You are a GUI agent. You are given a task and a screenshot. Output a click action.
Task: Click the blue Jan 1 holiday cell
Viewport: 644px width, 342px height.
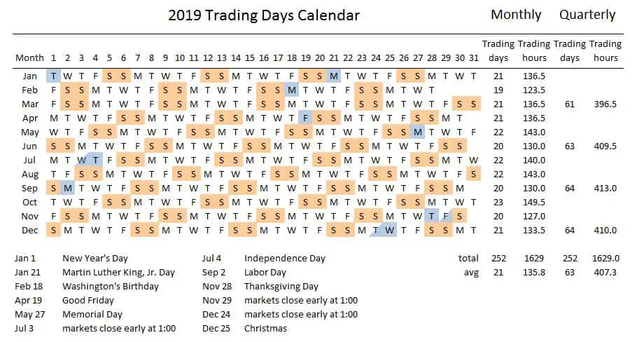point(53,76)
